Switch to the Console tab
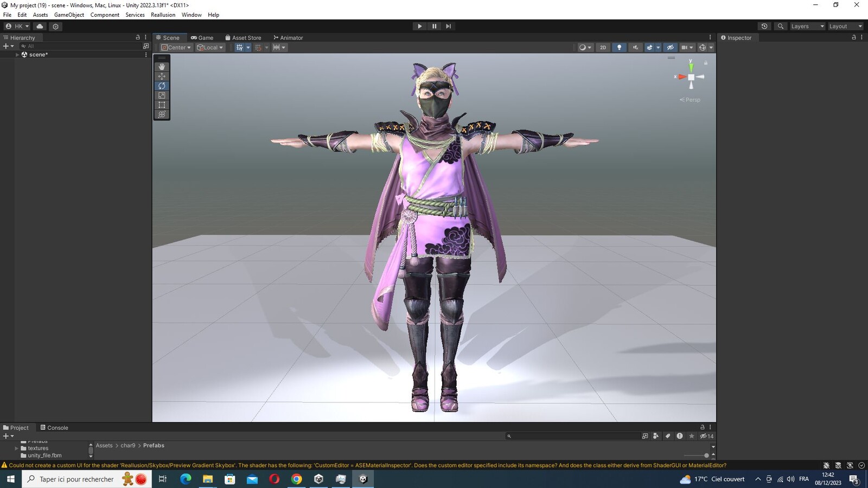 point(54,427)
